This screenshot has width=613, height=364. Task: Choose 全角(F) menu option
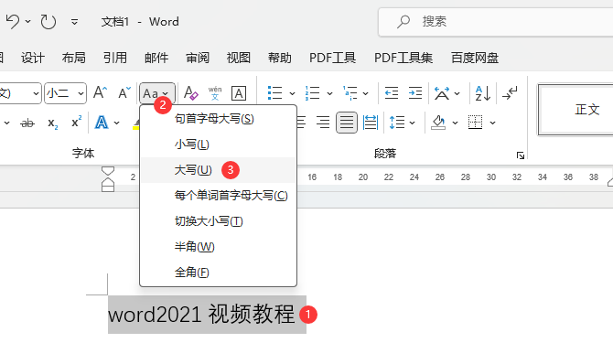click(218, 273)
